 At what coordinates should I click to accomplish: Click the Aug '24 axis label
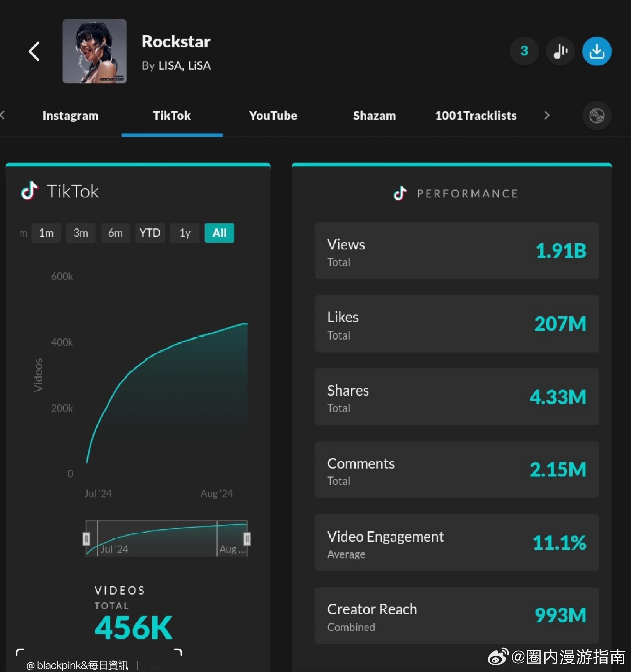tap(217, 493)
